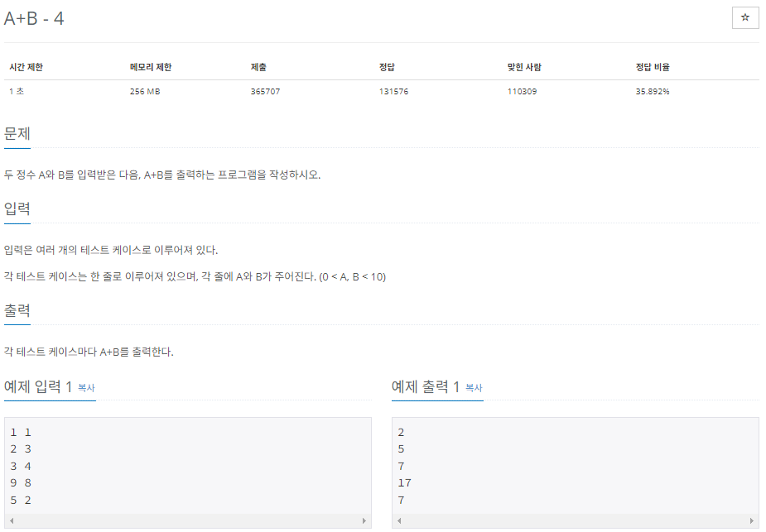Click the accuracy ratio 35.892%

[x=653, y=91]
